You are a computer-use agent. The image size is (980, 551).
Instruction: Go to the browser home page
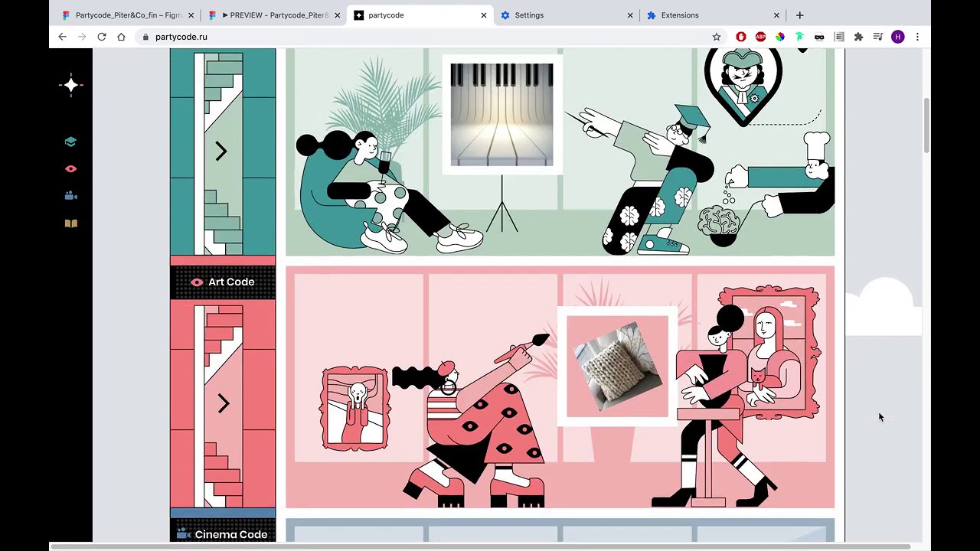(121, 37)
